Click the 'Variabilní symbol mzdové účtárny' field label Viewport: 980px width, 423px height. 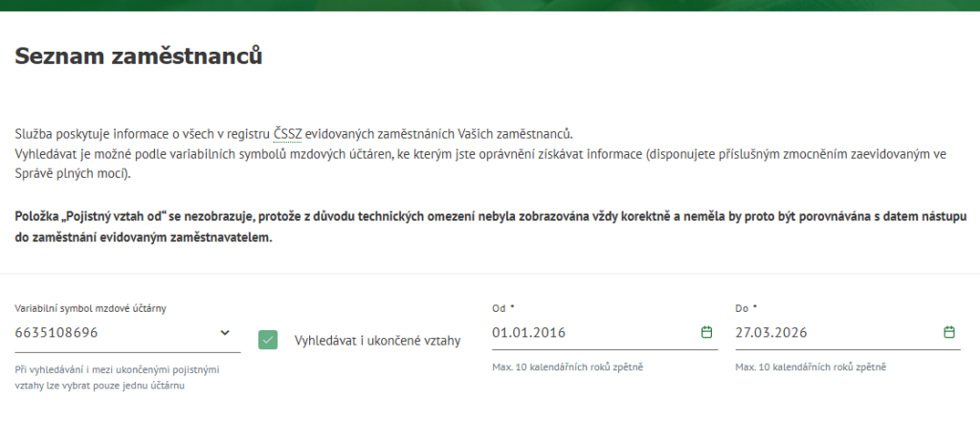[92, 308]
